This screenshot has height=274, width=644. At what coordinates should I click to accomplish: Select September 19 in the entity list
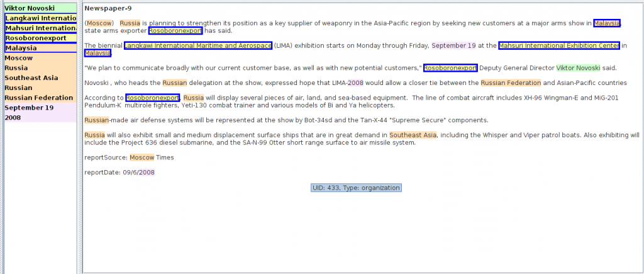(x=40, y=108)
